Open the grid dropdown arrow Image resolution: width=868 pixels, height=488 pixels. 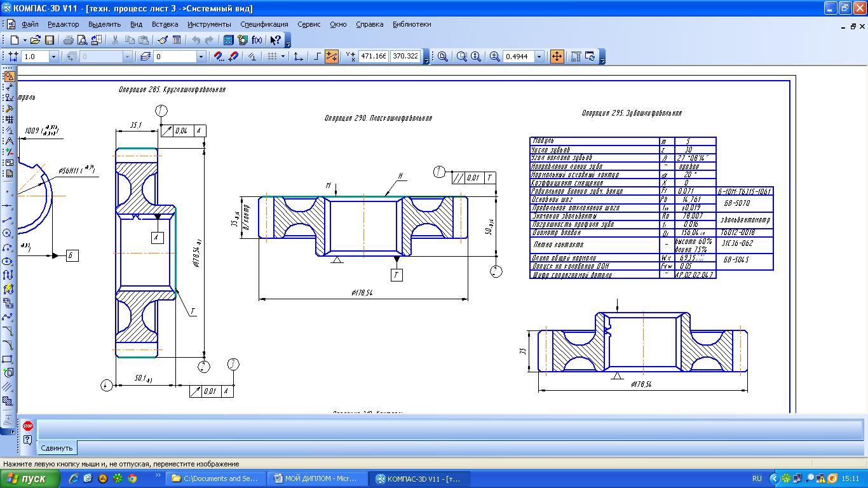(283, 57)
